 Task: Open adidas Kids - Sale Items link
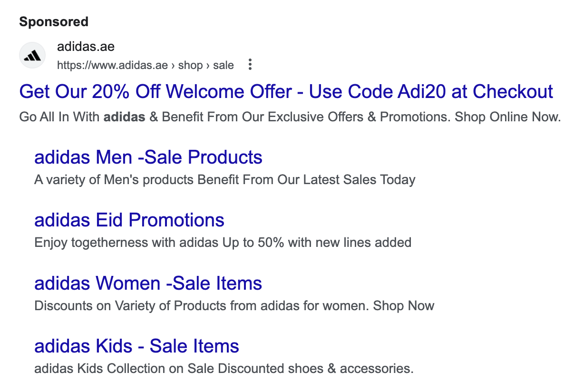click(x=136, y=346)
